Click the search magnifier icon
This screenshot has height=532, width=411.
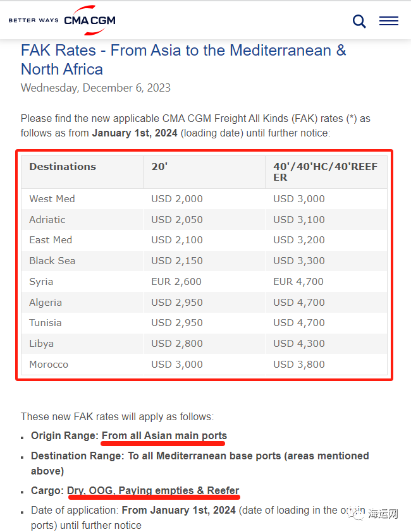pyautogui.click(x=359, y=21)
